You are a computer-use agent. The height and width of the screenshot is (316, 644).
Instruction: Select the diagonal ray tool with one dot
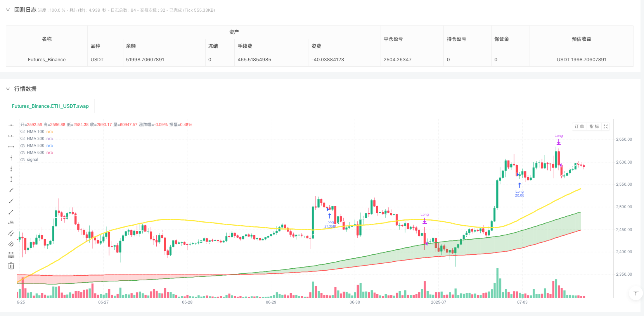(x=11, y=201)
